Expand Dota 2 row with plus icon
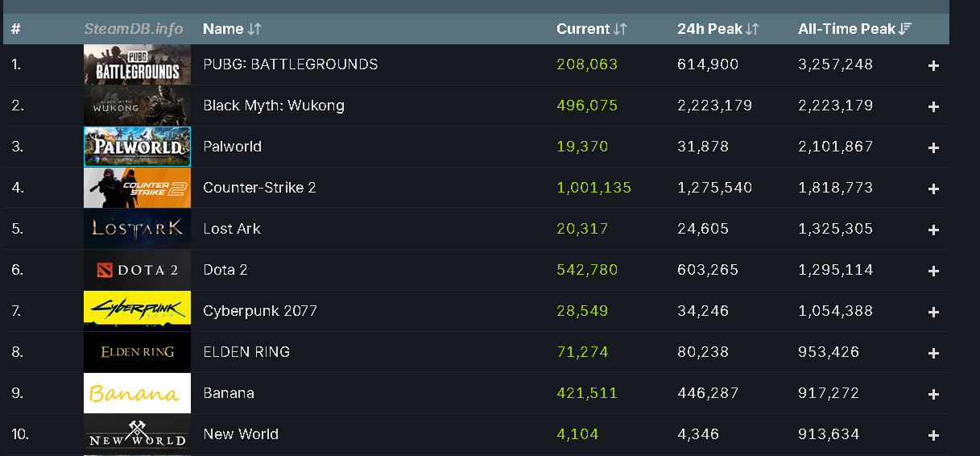Image resolution: width=980 pixels, height=456 pixels. point(933,271)
